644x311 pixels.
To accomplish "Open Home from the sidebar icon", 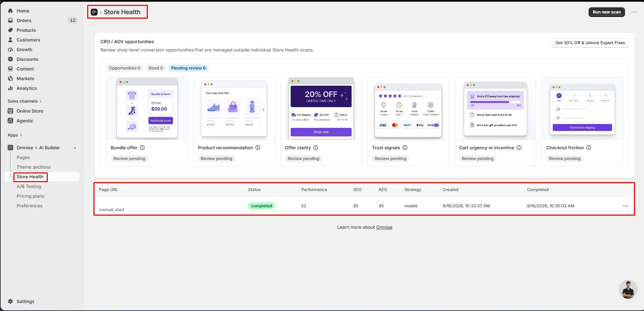I will click(x=10, y=11).
